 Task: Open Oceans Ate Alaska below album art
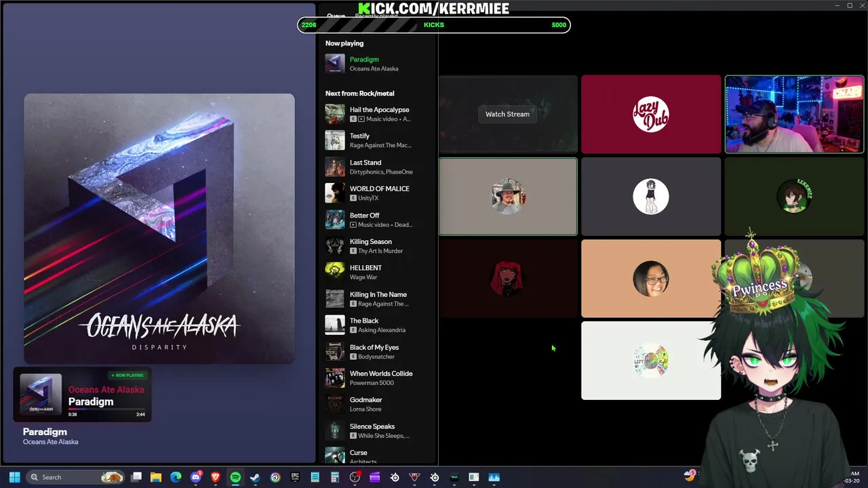[50, 442]
